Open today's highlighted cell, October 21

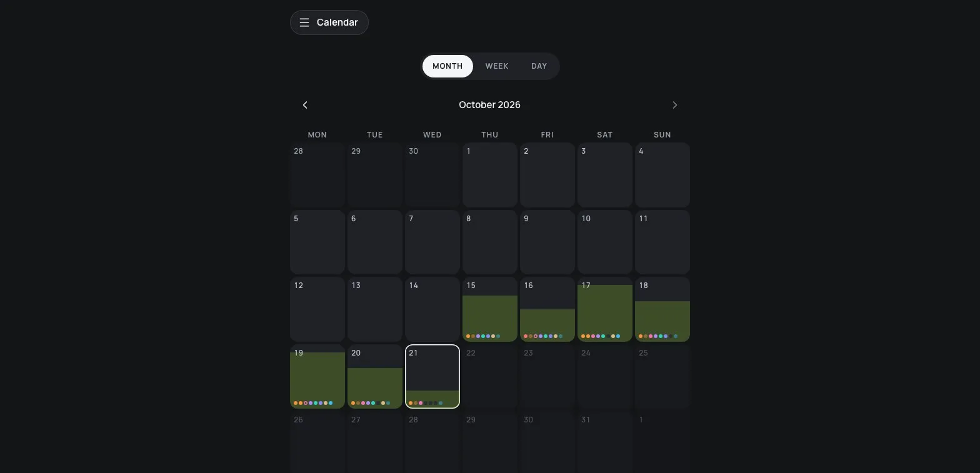(x=432, y=377)
